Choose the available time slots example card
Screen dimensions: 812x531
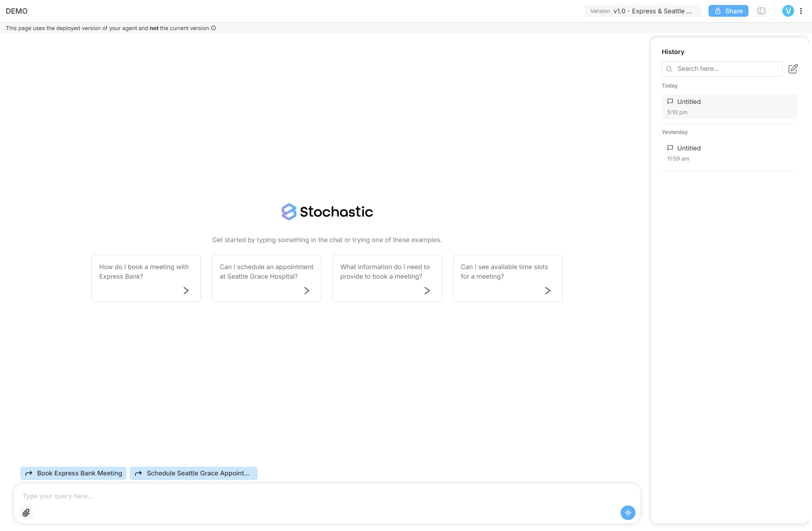(508, 278)
